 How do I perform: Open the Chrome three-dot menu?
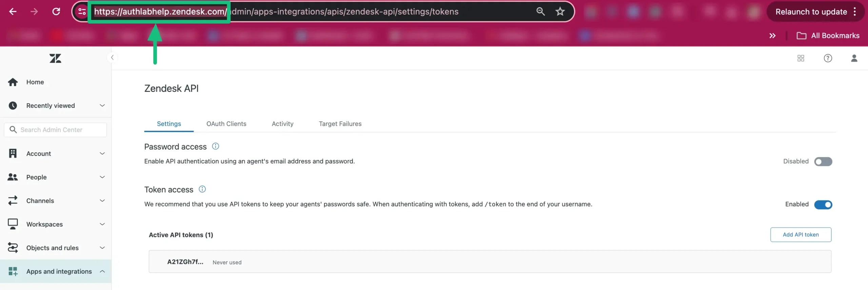[855, 12]
